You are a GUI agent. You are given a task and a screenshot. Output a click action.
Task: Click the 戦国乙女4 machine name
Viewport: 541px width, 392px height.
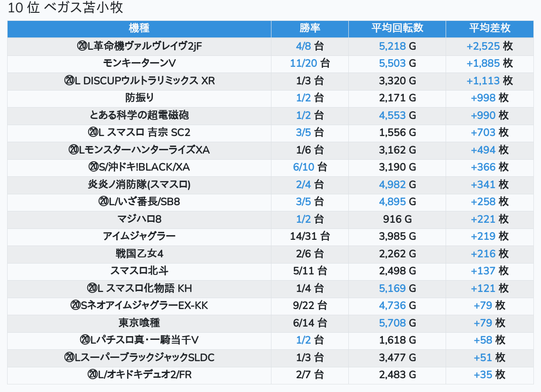click(139, 254)
